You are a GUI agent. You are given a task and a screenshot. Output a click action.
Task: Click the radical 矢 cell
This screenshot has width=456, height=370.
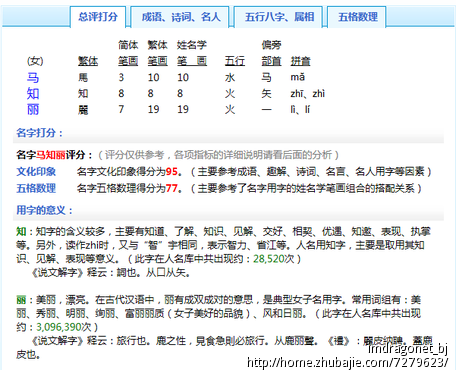pyautogui.click(x=266, y=94)
